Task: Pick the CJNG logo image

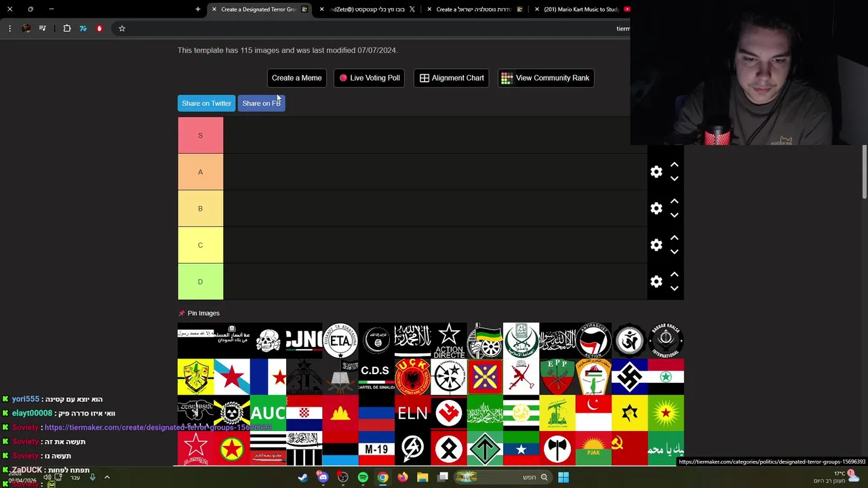Action: [x=304, y=340]
